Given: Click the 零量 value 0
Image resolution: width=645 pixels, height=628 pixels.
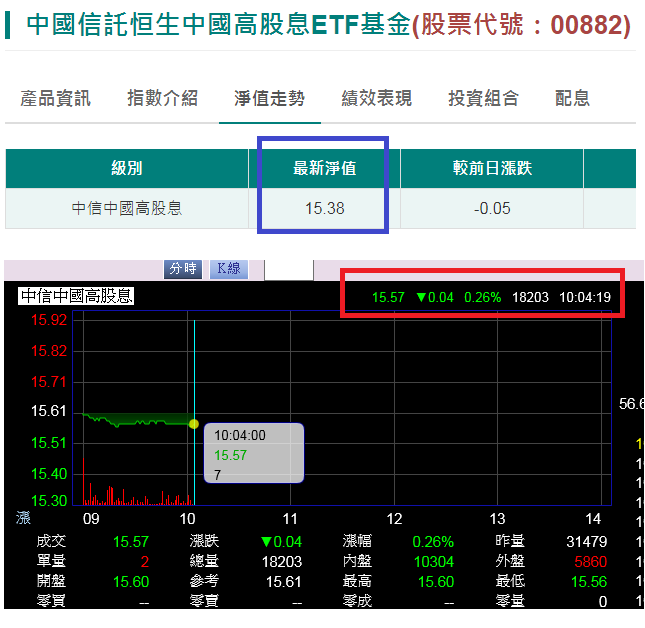Looking at the screenshot, I should tap(603, 602).
